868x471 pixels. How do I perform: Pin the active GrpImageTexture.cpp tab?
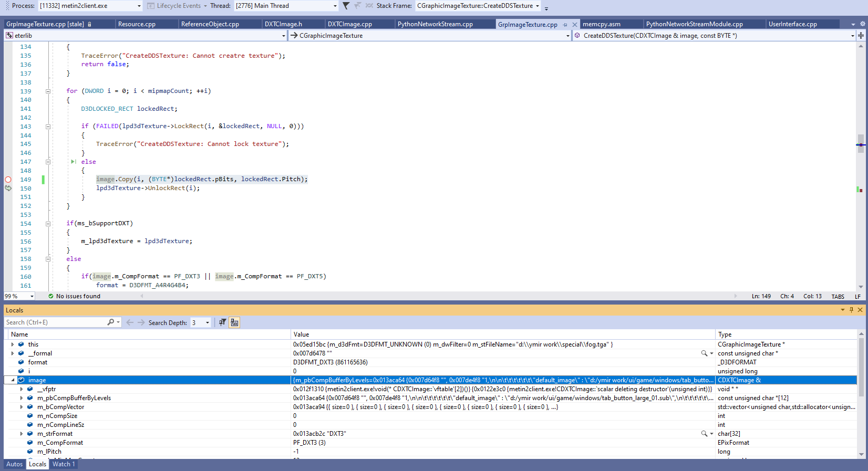565,25
